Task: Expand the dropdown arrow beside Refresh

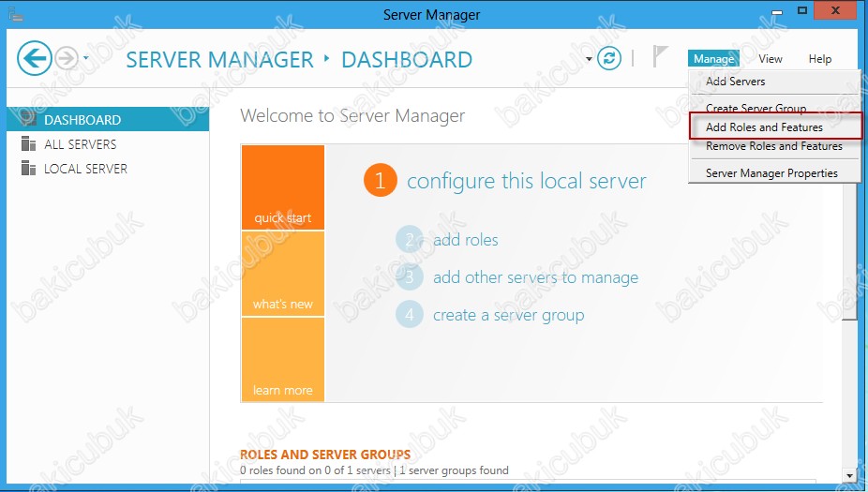Action: (x=589, y=59)
